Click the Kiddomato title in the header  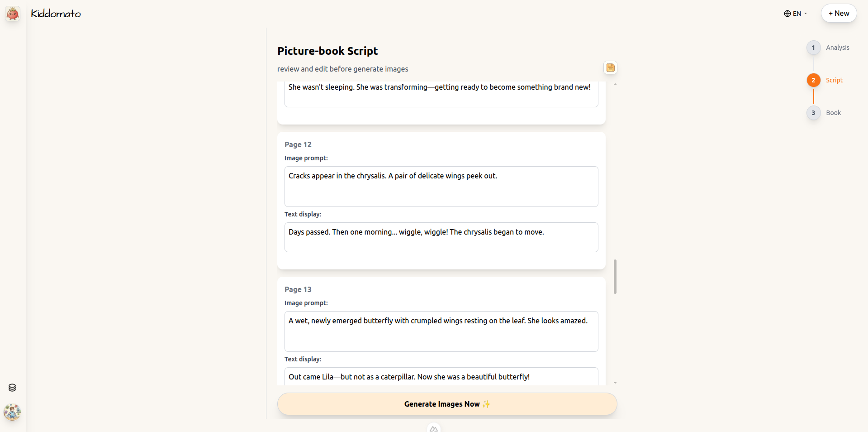[x=56, y=14]
